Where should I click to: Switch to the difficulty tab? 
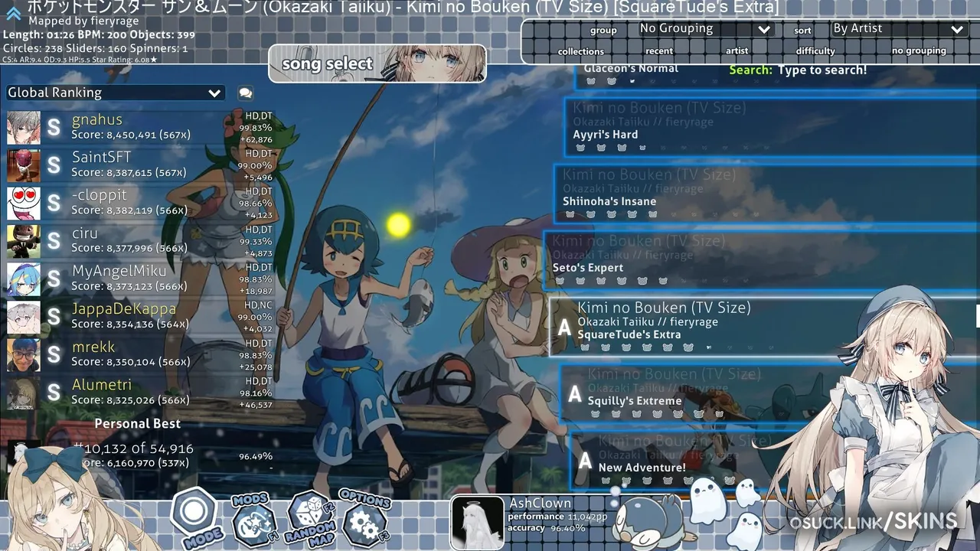[815, 51]
